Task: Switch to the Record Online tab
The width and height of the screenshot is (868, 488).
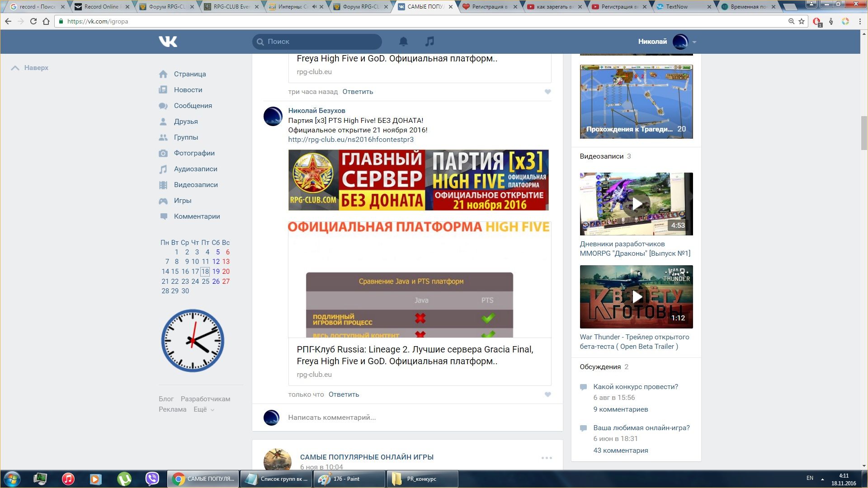Action: (x=101, y=7)
